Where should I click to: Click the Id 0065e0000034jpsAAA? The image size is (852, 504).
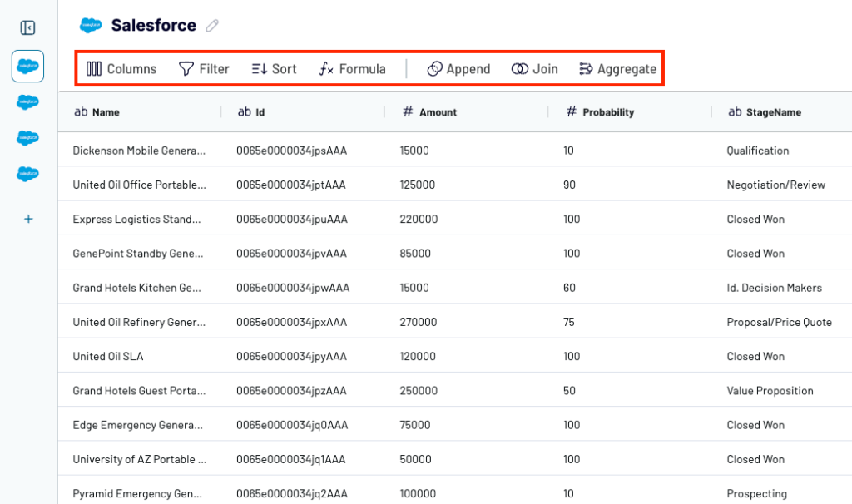pos(292,151)
